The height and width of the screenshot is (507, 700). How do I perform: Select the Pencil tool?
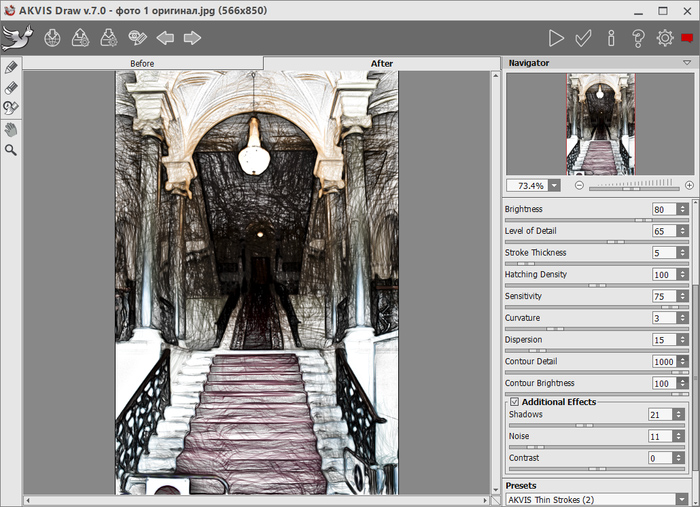click(11, 67)
